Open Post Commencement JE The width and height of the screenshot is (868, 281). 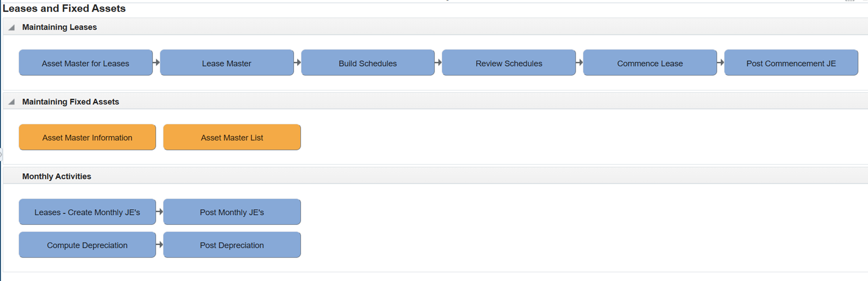[791, 63]
